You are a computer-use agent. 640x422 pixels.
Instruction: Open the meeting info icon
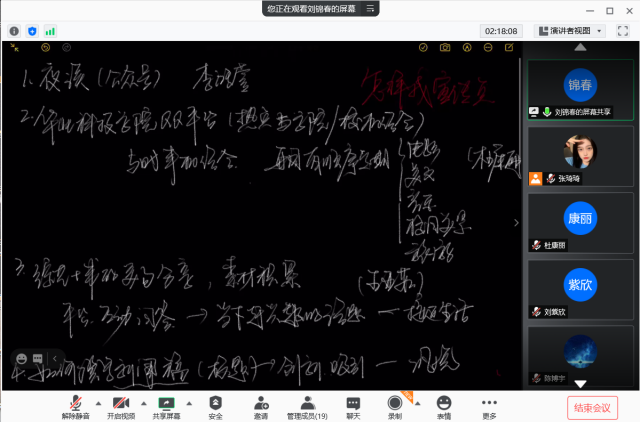coord(14,31)
